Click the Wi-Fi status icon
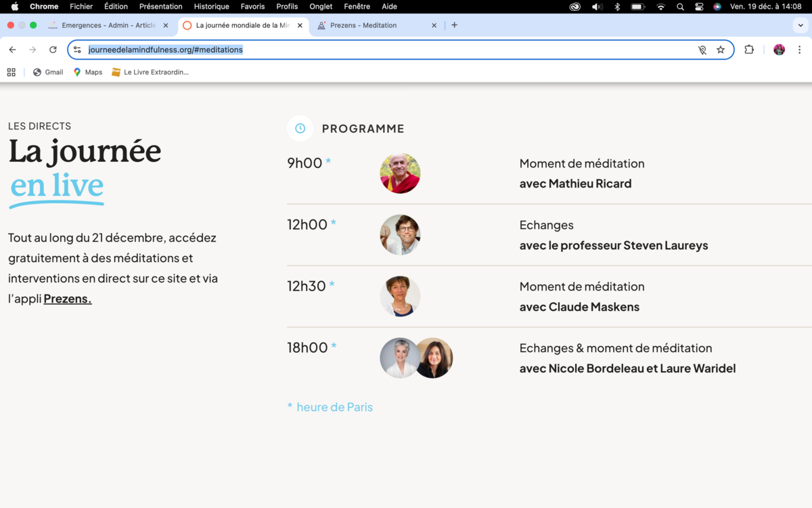 (660, 7)
